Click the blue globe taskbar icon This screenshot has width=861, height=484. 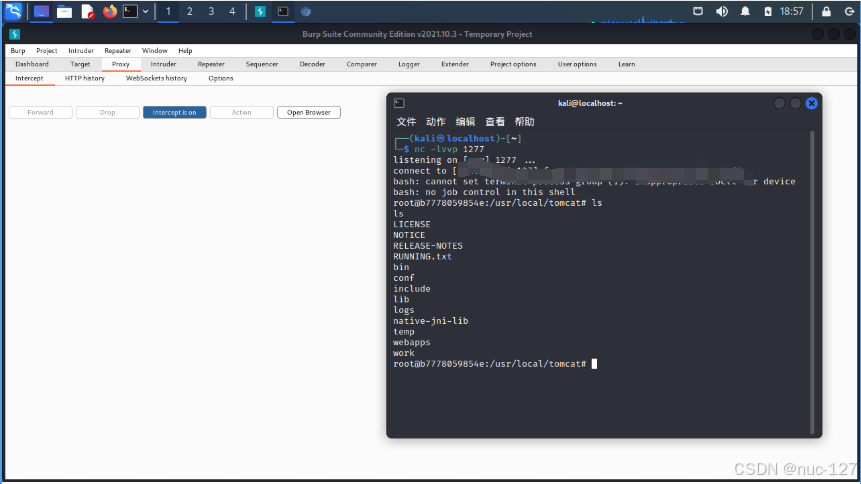click(306, 12)
